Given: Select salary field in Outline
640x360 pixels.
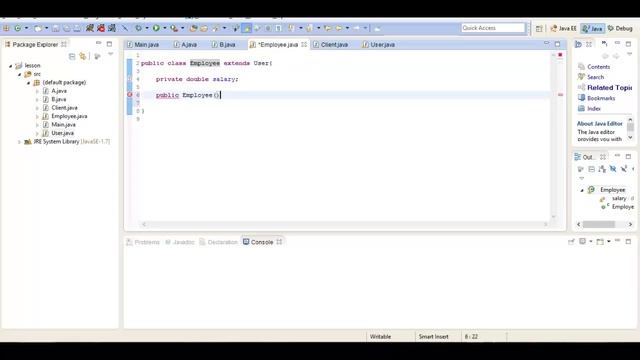Looking at the screenshot, I should [x=619, y=198].
